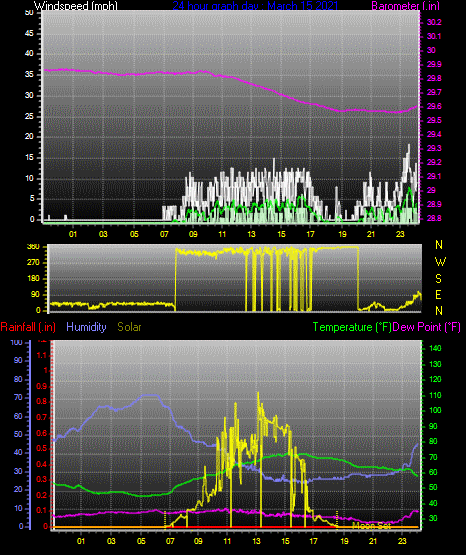Click hour label 23 on the bottom graph
The height and width of the screenshot is (555, 466).
pyautogui.click(x=402, y=541)
